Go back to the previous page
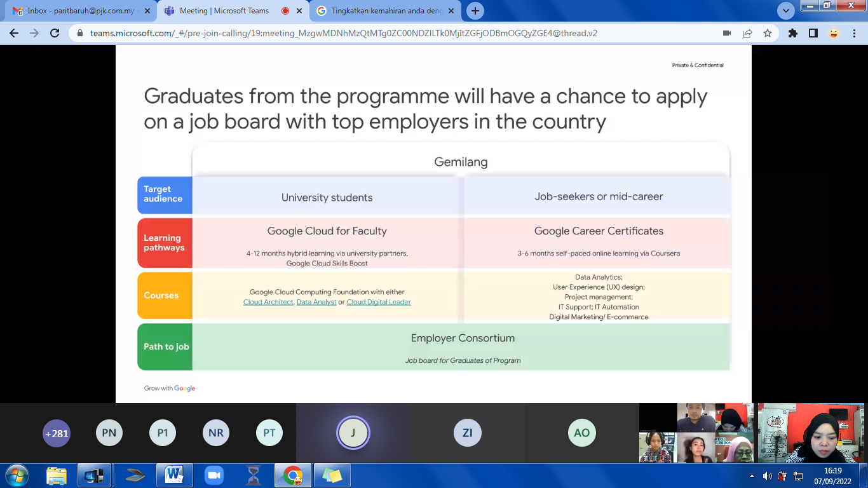This screenshot has height=488, width=868. (x=14, y=33)
